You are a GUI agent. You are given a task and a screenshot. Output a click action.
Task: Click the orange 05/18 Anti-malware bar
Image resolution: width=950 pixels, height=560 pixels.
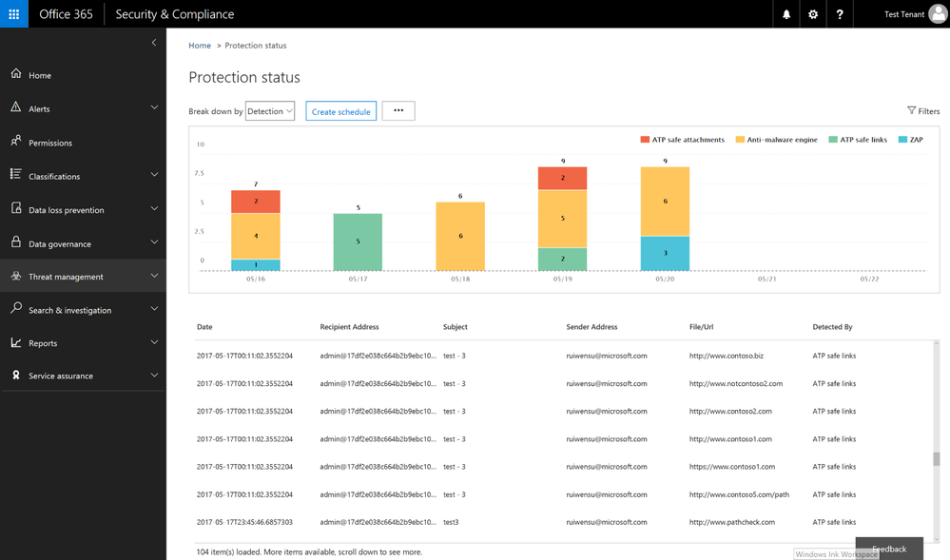click(460, 236)
